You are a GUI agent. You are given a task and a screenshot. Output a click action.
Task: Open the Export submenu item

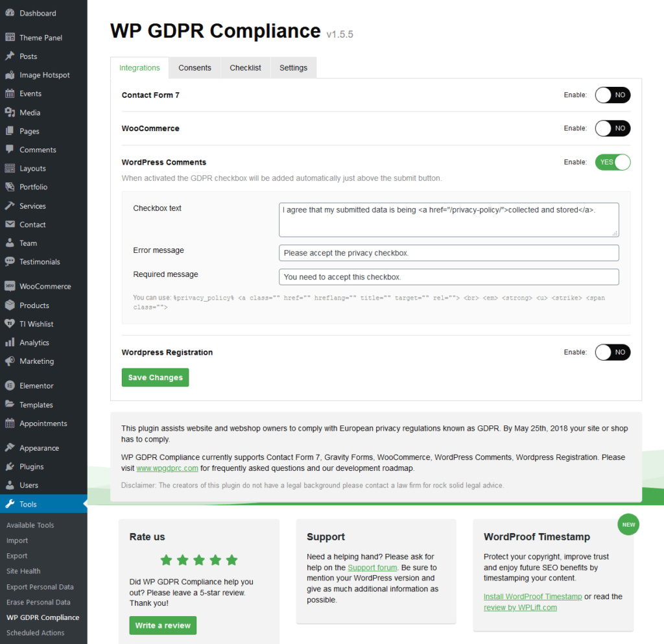[x=17, y=556]
